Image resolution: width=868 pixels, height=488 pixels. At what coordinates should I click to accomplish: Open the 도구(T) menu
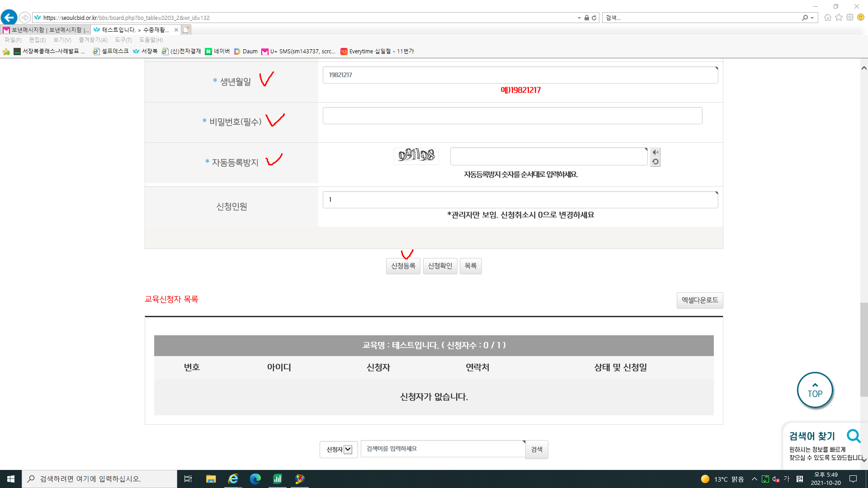pyautogui.click(x=123, y=40)
